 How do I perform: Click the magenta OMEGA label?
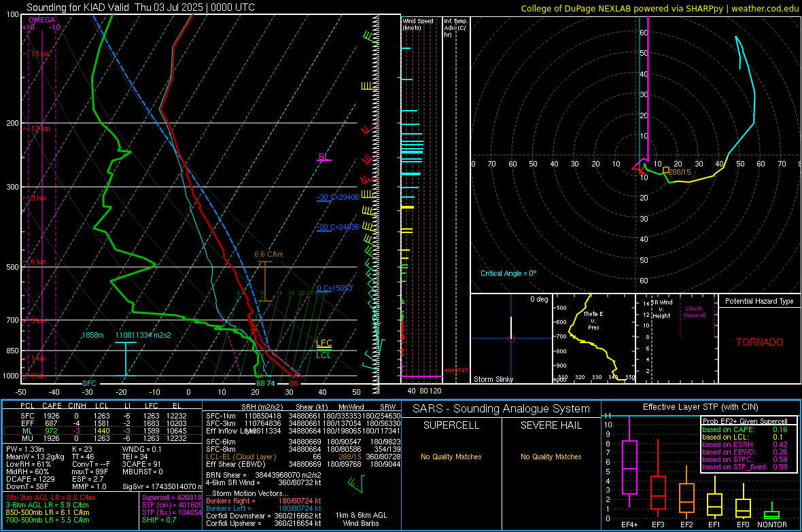pyautogui.click(x=42, y=20)
